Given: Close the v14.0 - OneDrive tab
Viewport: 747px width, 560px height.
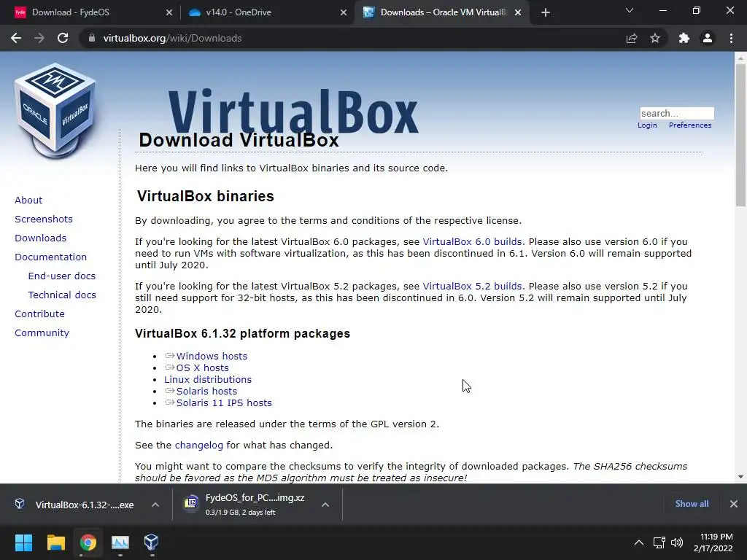Looking at the screenshot, I should [x=344, y=13].
